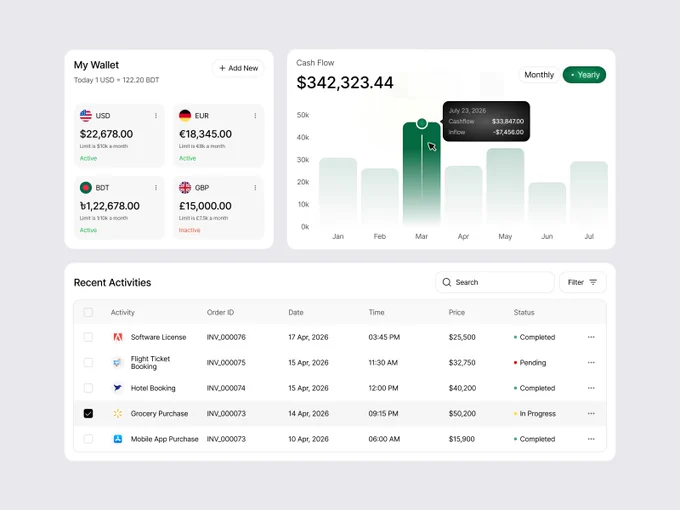Screen dimensions: 680x510
Task: Open more options for Mobile App Purchase row
Action: pos(591,439)
